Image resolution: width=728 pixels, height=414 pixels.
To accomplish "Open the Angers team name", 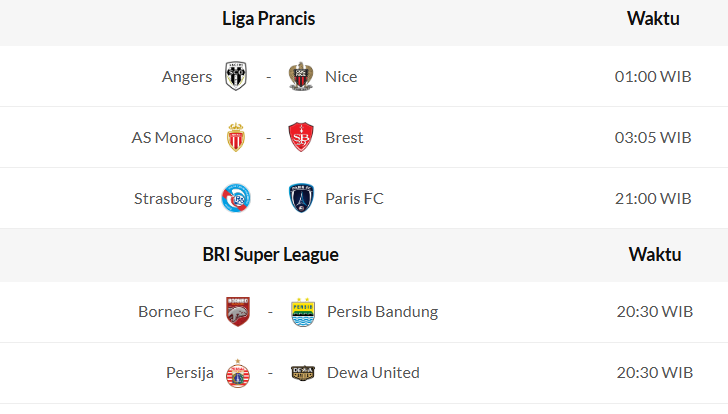I will pyautogui.click(x=187, y=76).
